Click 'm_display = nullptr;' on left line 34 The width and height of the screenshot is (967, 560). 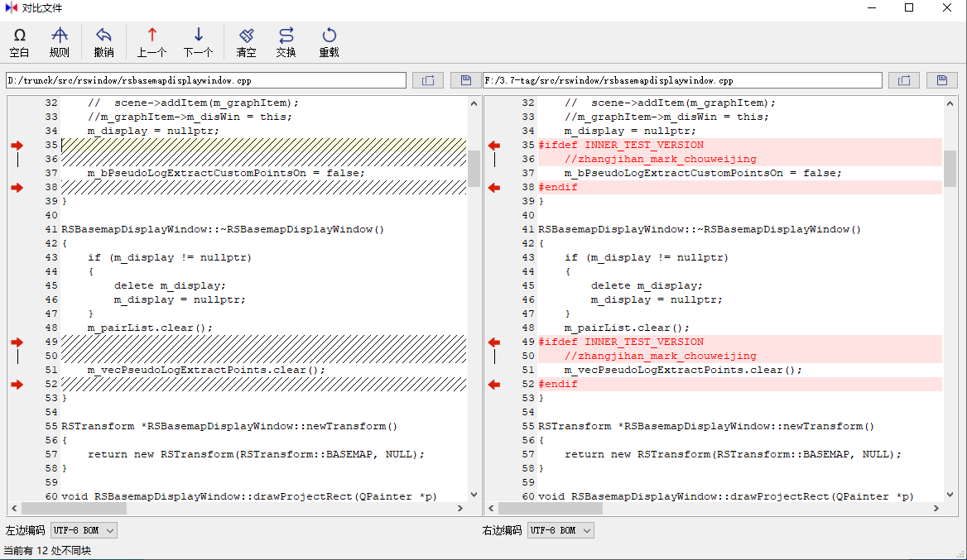153,131
